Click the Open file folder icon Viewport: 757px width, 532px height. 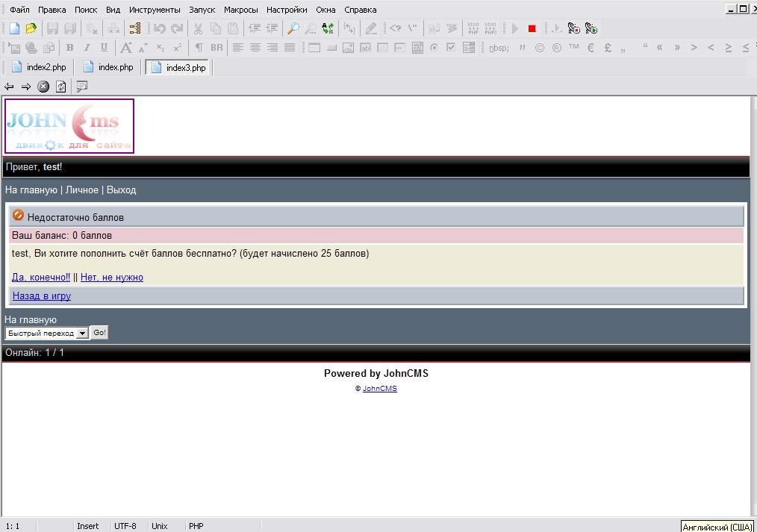pyautogui.click(x=31, y=28)
